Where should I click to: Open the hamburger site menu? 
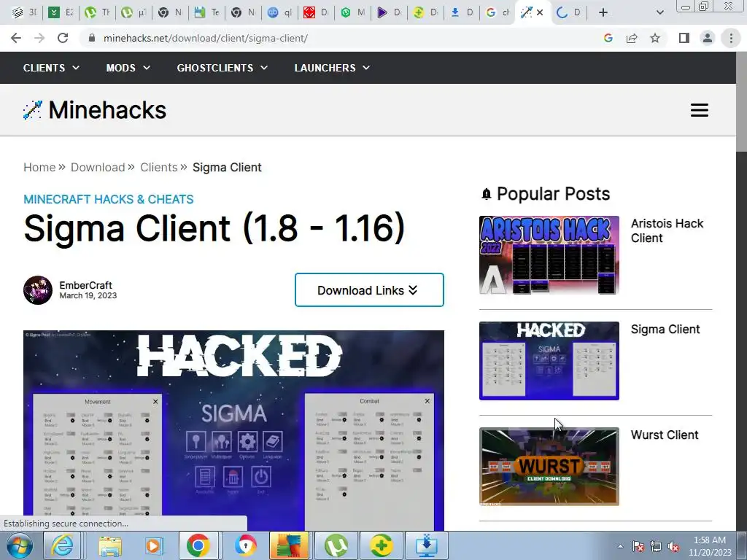click(700, 110)
